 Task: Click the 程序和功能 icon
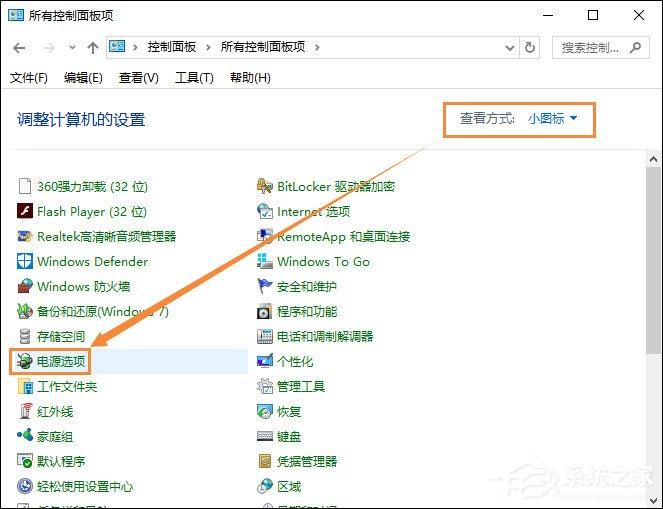pos(265,312)
